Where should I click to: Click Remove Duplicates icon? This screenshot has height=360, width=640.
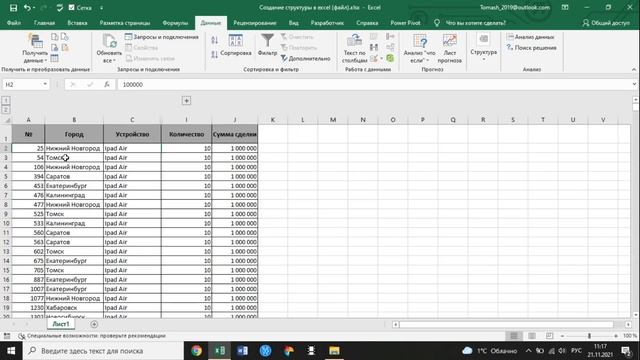pyautogui.click(x=373, y=48)
